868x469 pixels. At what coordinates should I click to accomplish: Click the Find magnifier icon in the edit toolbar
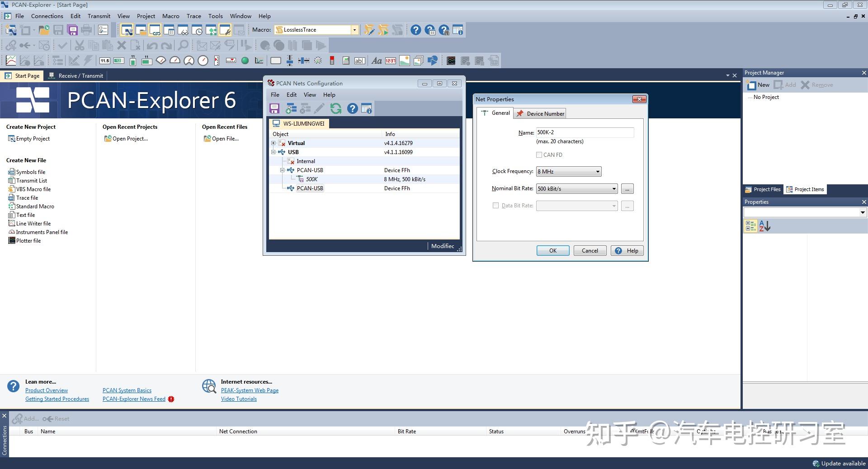tap(183, 45)
